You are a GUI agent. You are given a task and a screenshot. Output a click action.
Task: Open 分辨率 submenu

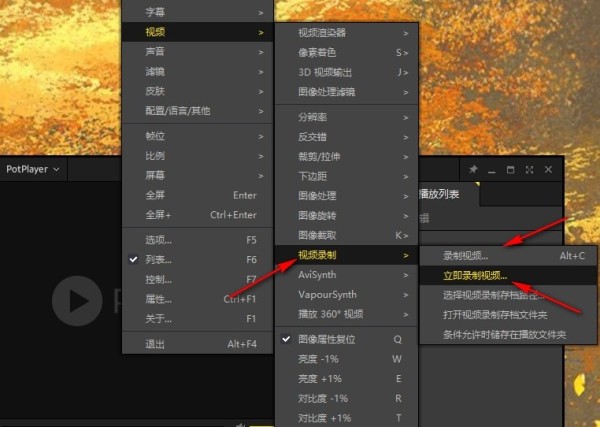point(346,117)
